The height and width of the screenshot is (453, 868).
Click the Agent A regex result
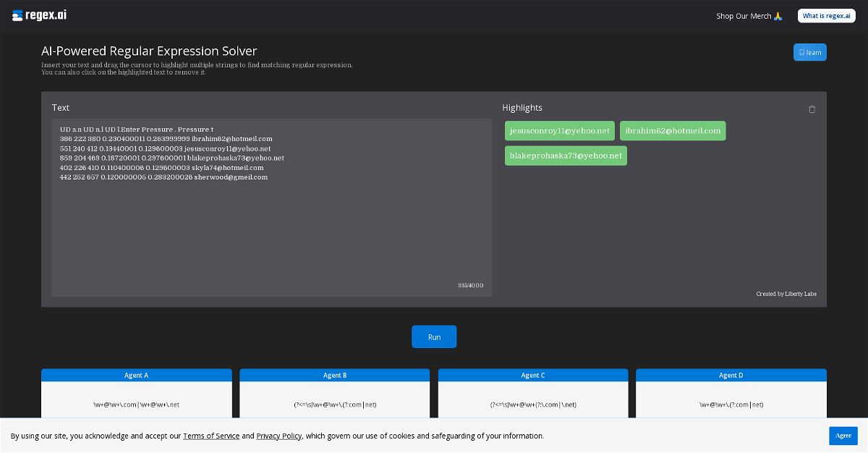136,405
